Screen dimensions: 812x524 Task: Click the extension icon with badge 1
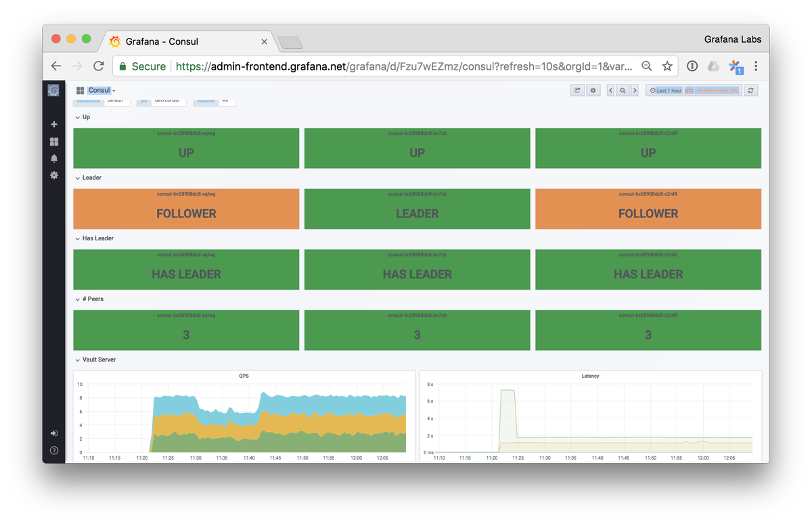point(736,67)
